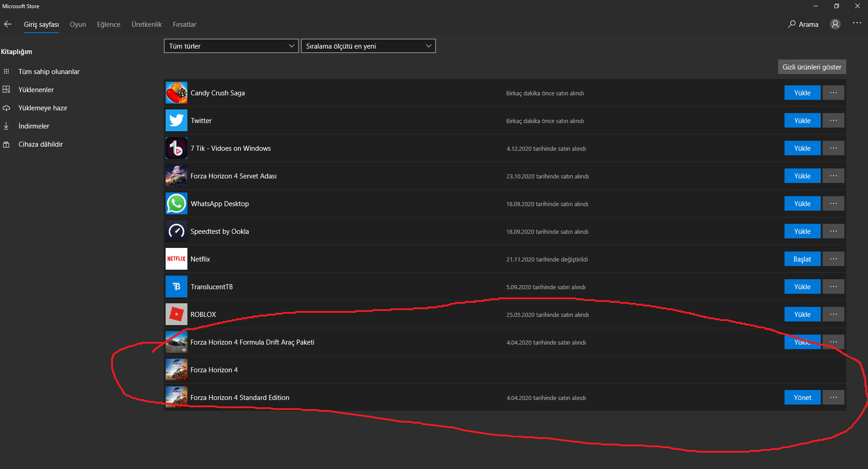Screen dimensions: 868x469
Task: Install ROBLOX with the Yükle button
Action: [x=802, y=315]
